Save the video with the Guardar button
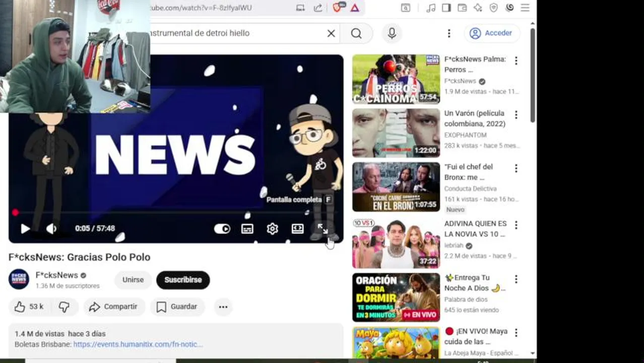This screenshot has height=363, width=644. tap(176, 307)
